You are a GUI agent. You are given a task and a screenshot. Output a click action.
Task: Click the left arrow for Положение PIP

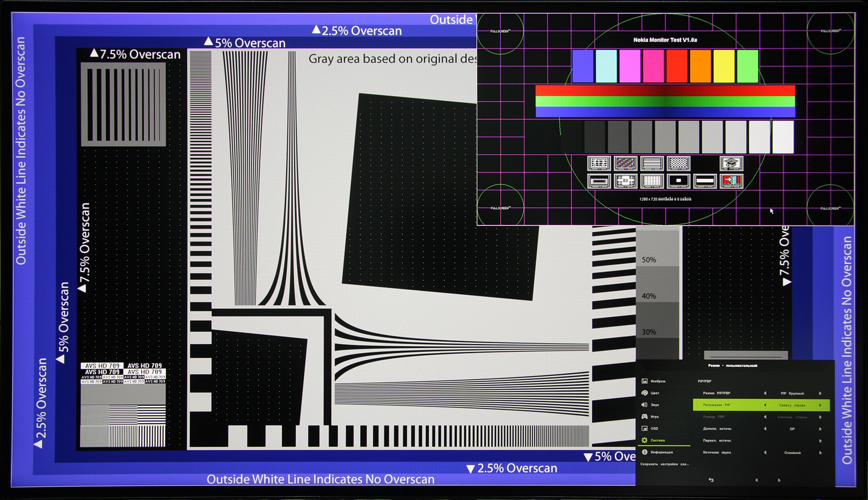point(765,405)
